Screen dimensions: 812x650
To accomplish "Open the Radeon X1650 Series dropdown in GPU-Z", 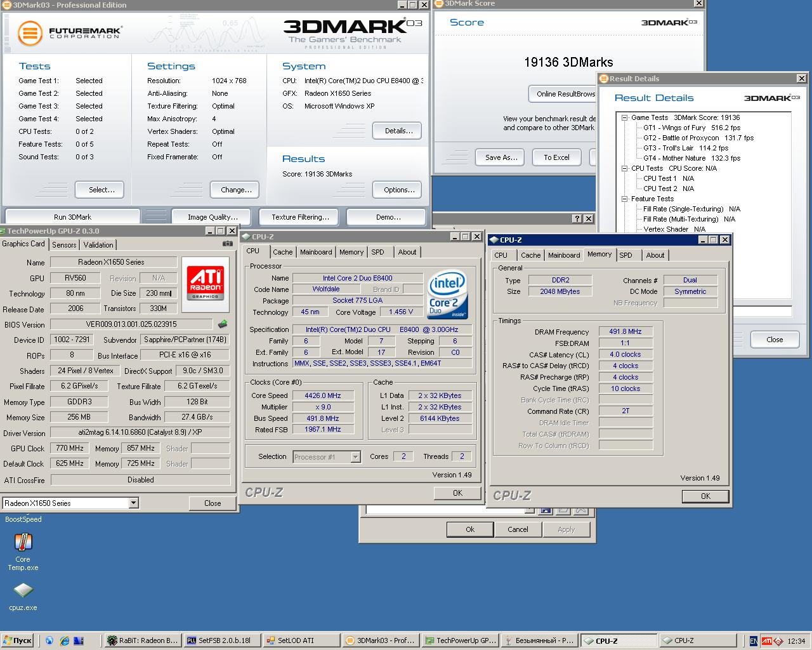I will click(133, 503).
